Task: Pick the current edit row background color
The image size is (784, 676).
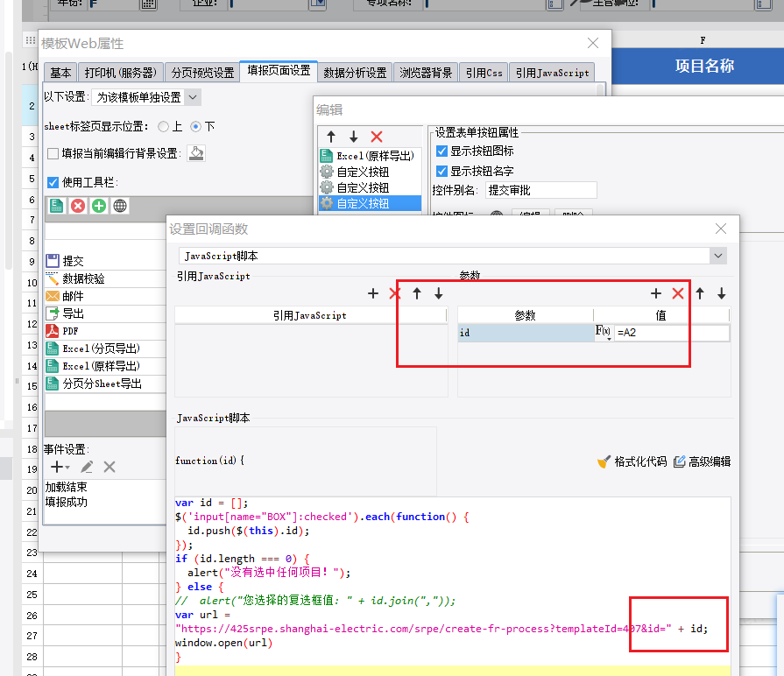Action: point(196,153)
